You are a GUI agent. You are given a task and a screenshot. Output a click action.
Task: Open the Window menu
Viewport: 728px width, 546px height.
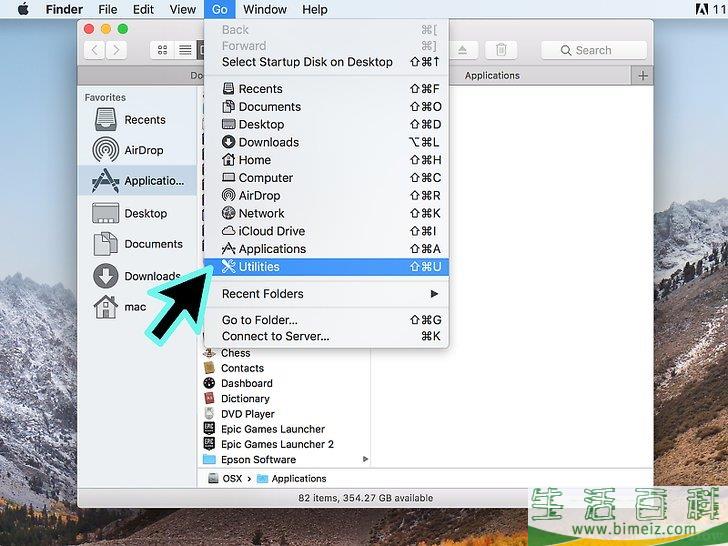265,9
